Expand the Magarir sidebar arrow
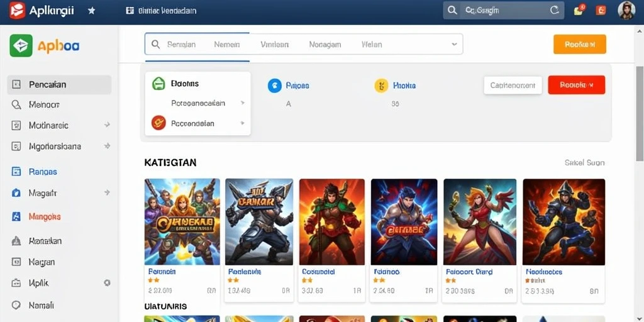644x322 pixels. coord(107,192)
